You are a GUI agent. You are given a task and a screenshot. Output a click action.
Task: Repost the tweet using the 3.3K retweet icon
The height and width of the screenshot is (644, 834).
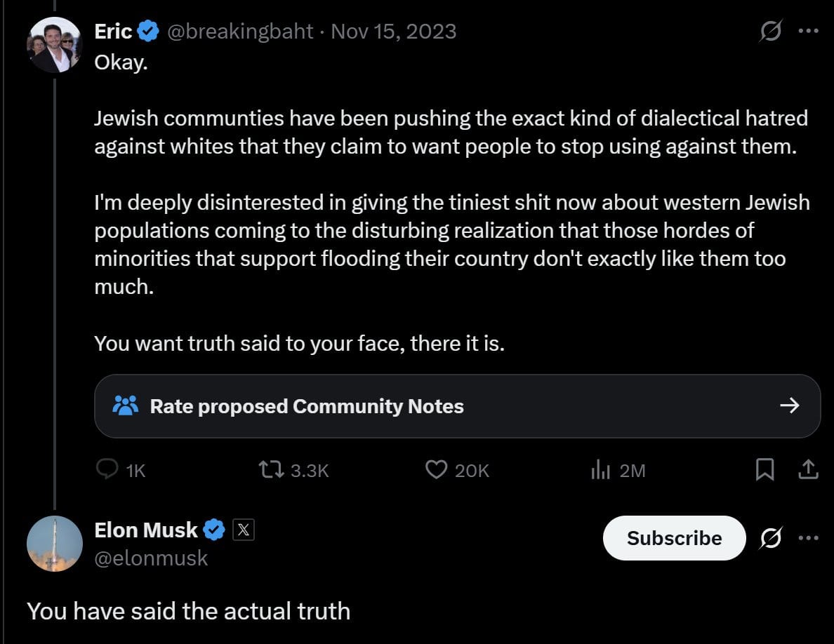271,470
